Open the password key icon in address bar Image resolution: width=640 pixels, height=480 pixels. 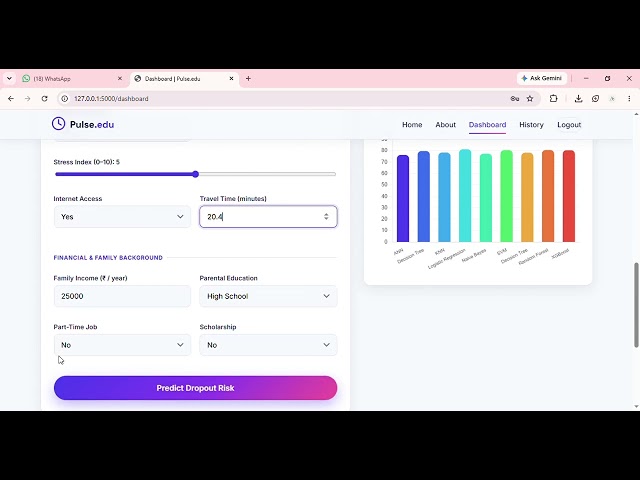coord(515,99)
